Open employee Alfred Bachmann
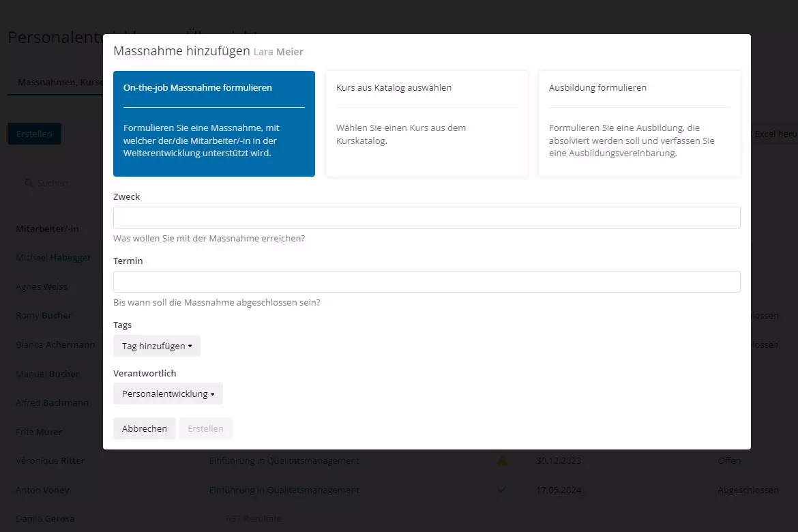 [52, 403]
